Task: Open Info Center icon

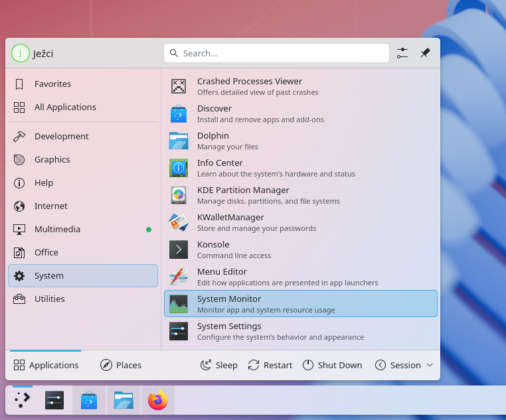Action: [x=179, y=168]
